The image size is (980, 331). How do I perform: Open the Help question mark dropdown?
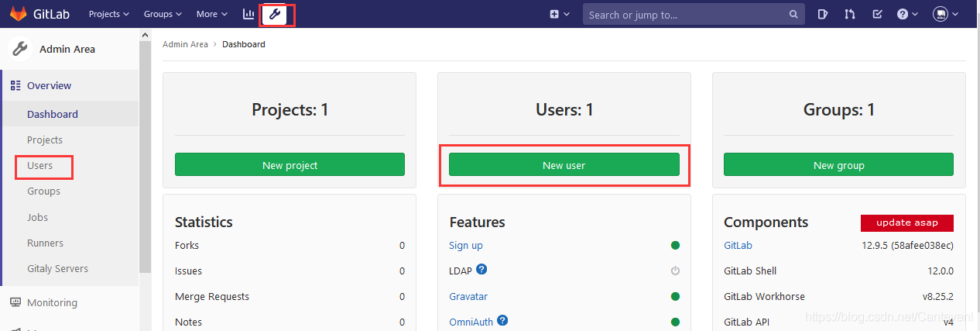click(907, 14)
